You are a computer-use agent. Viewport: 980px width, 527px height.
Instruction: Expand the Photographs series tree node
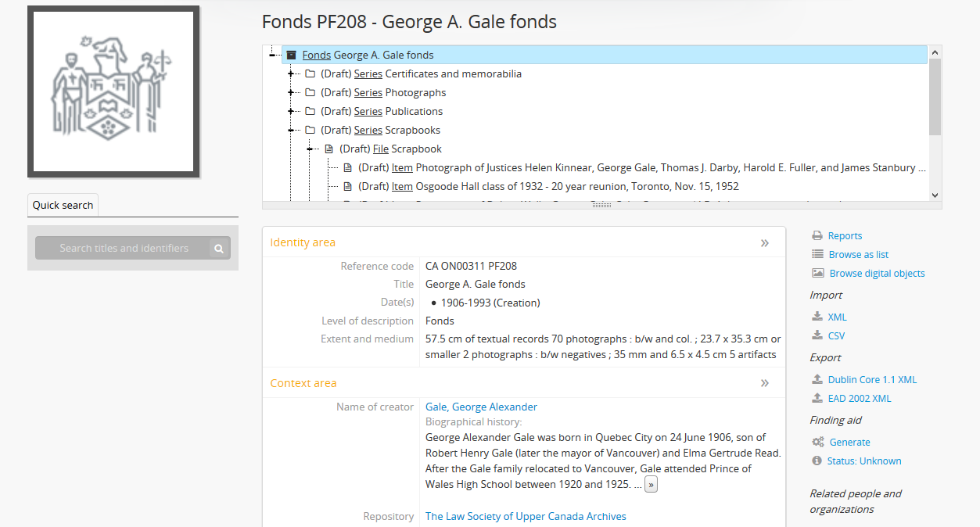click(291, 93)
